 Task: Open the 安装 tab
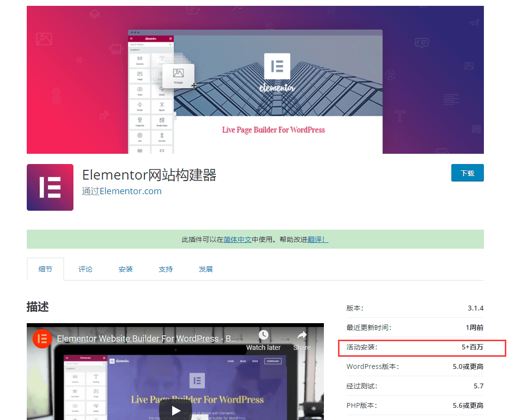tap(125, 269)
